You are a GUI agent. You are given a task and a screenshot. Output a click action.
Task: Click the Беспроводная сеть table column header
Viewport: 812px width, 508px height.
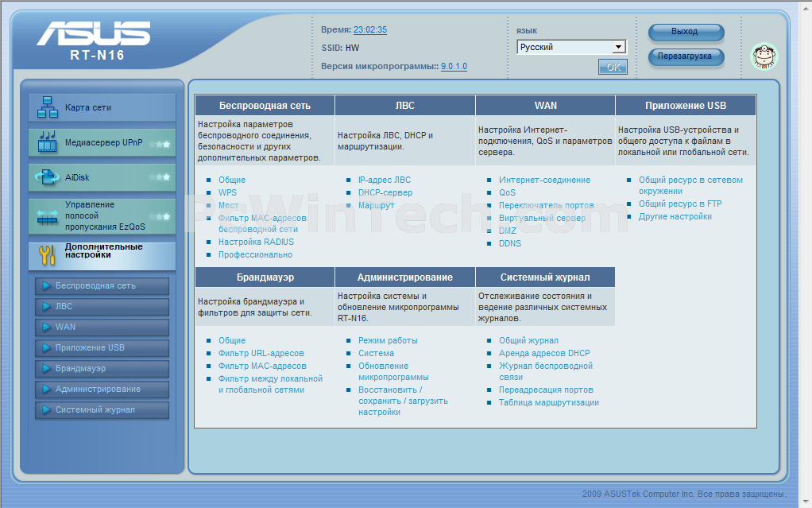pyautogui.click(x=265, y=105)
